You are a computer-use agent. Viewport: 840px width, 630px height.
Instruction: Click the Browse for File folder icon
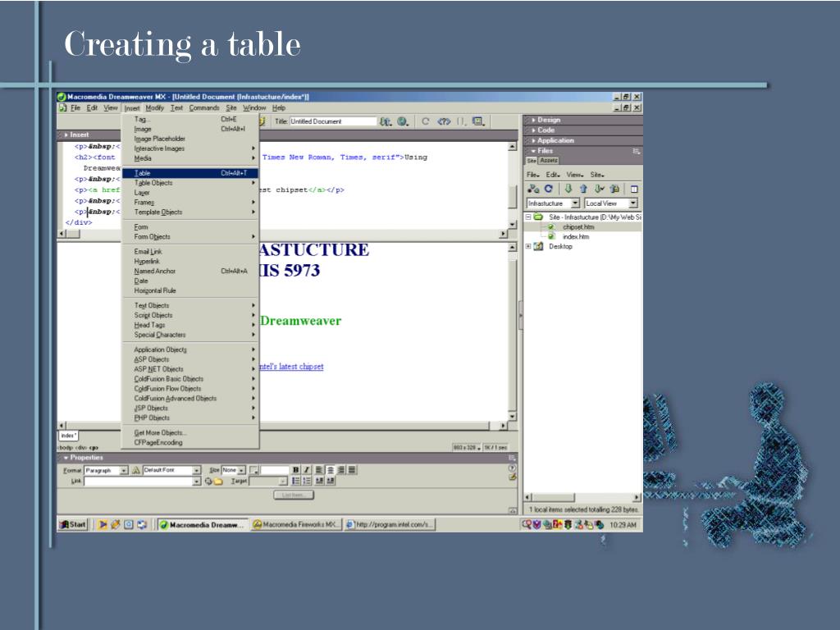point(218,481)
